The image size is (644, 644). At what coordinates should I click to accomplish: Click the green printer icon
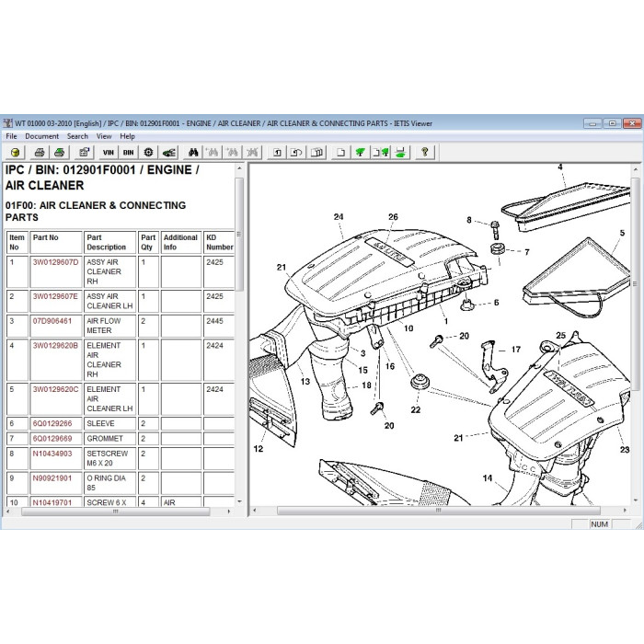click(x=59, y=153)
